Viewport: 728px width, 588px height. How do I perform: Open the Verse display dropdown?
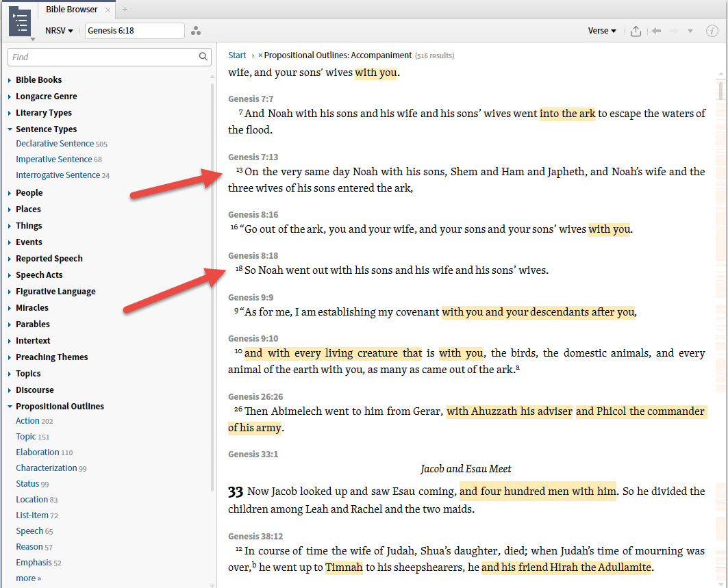point(601,30)
